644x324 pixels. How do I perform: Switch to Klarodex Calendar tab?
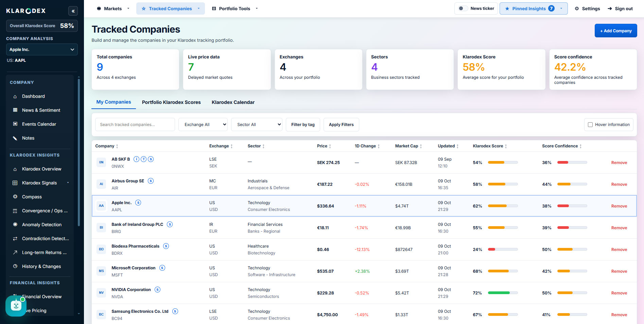tap(233, 102)
